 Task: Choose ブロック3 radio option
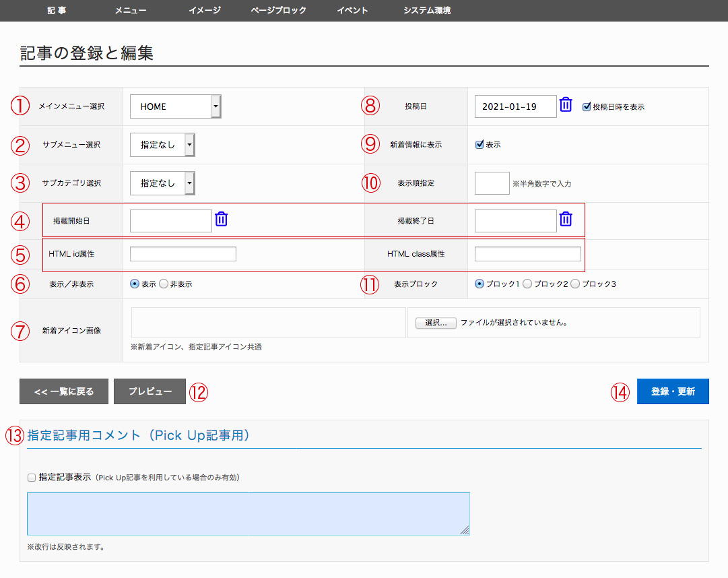tap(575, 284)
